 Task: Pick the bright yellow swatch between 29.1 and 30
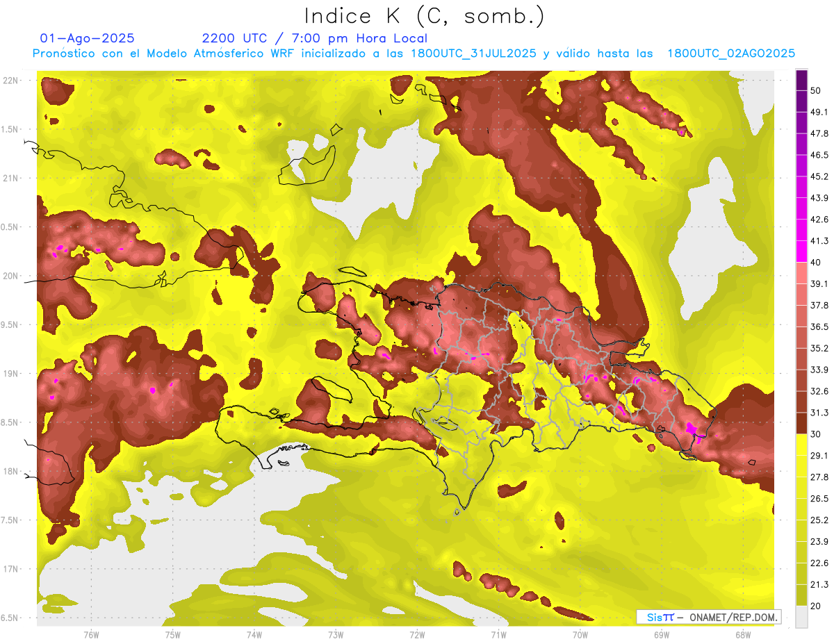click(x=801, y=445)
